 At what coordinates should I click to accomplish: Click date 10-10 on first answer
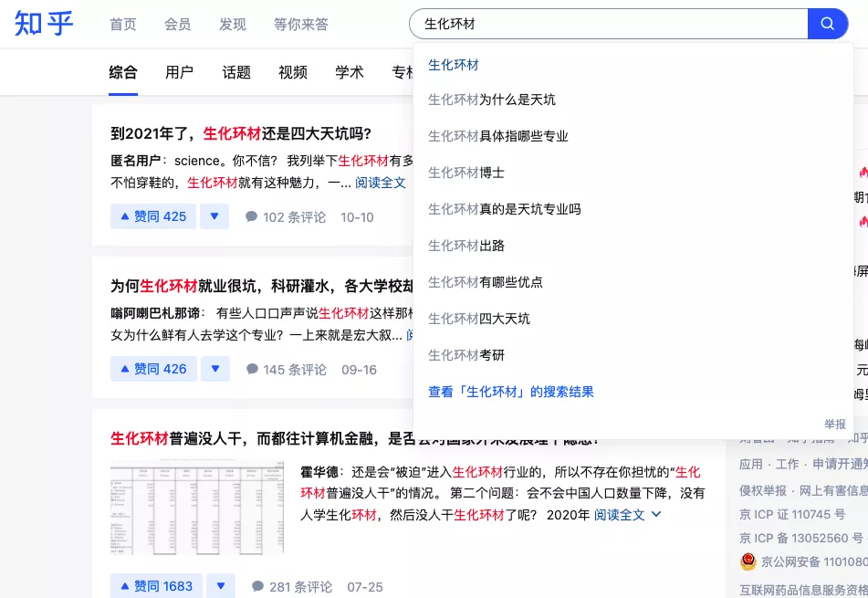357,217
